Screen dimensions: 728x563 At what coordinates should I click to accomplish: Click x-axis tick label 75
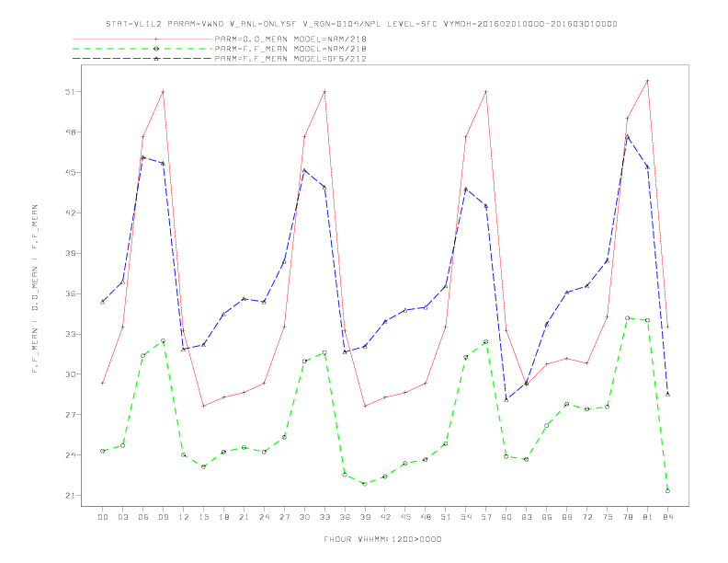[608, 517]
